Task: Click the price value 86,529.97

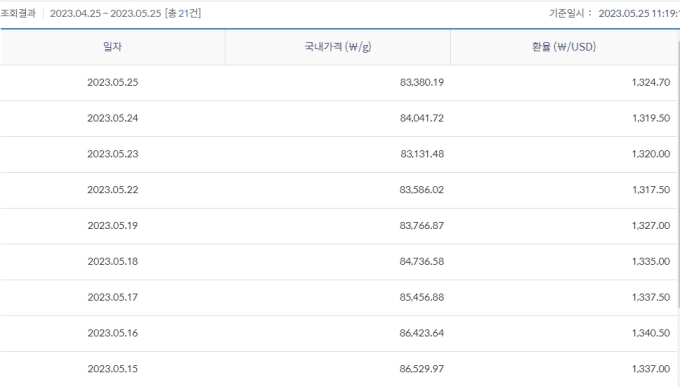Action: click(x=422, y=369)
